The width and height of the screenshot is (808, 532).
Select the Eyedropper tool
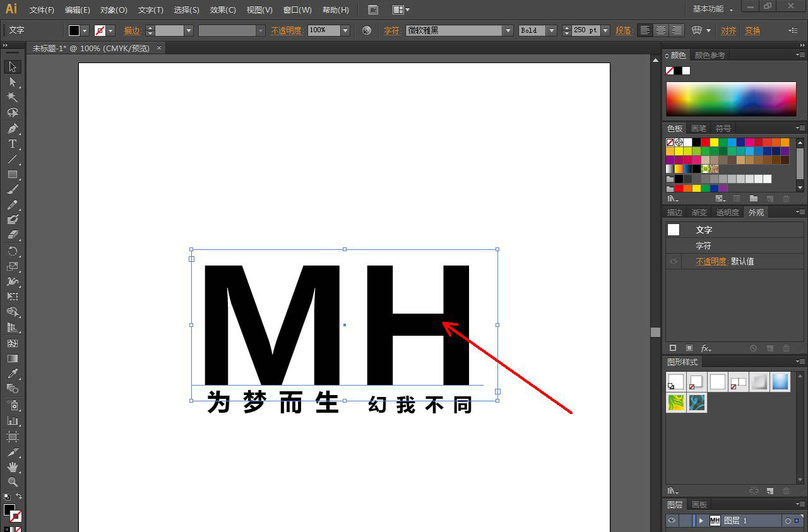pyautogui.click(x=13, y=374)
